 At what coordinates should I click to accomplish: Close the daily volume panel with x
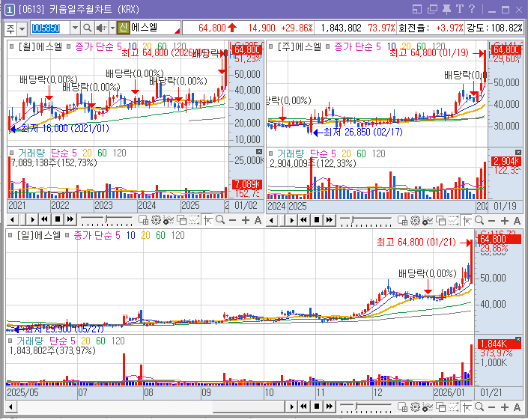[518, 340]
